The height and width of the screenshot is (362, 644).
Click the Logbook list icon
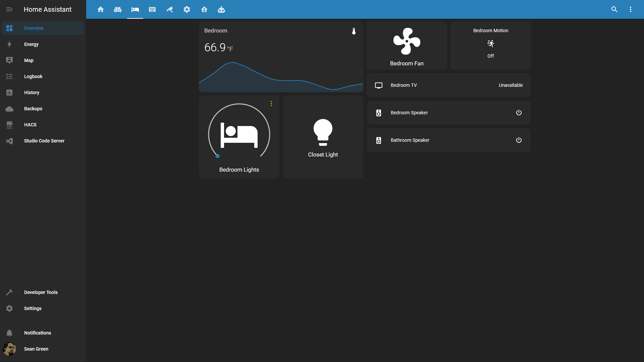9,76
